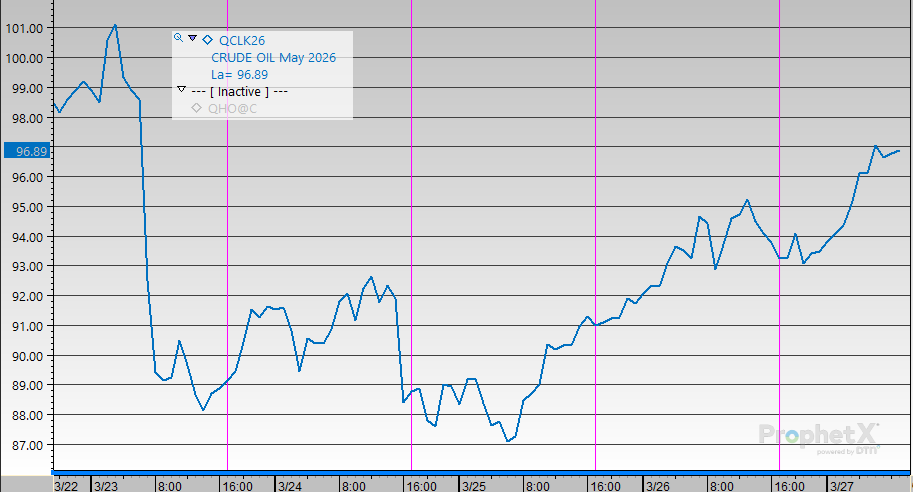Select the inactive QHO@C symbol

(x=232, y=108)
